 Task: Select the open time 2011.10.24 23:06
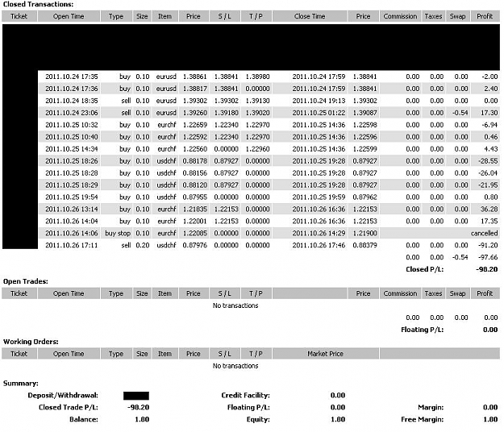coord(71,113)
